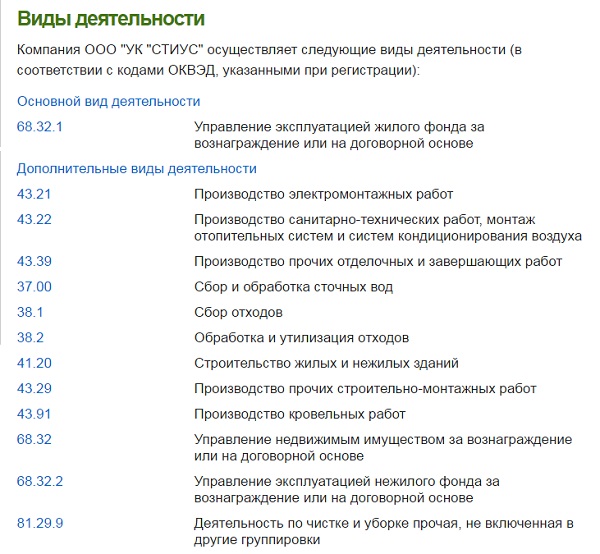Open the 68.32 property management code
600x554 pixels.
(x=34, y=439)
